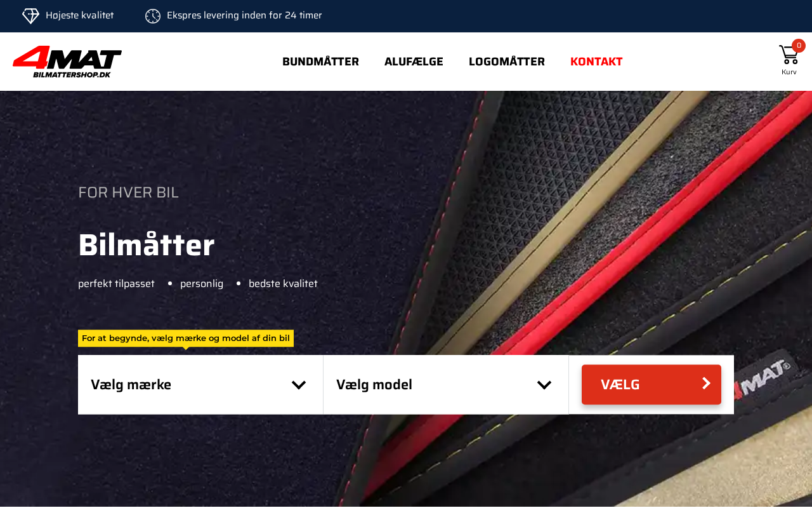Click the chevron arrow in Vælg mærke

click(299, 385)
